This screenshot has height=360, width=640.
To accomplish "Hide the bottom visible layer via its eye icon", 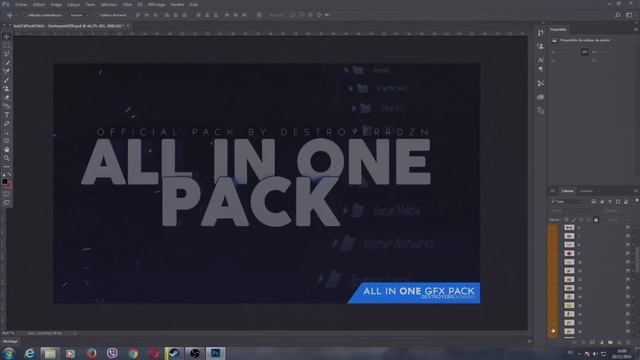I will [553, 331].
